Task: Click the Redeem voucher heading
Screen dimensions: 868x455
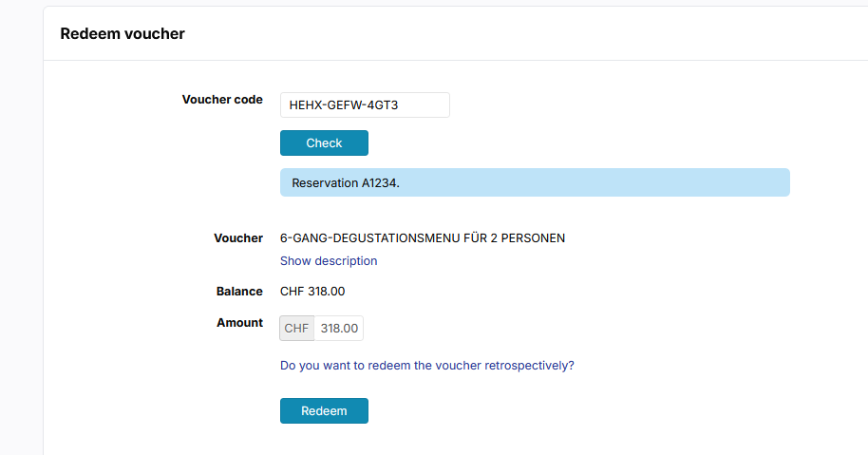Action: pyautogui.click(x=123, y=34)
